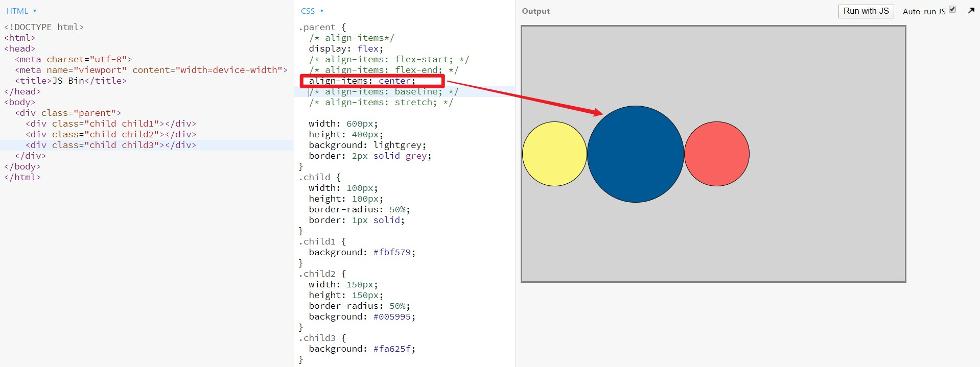Click the yellow circle in the output
This screenshot has width=980, height=367.
click(x=554, y=154)
